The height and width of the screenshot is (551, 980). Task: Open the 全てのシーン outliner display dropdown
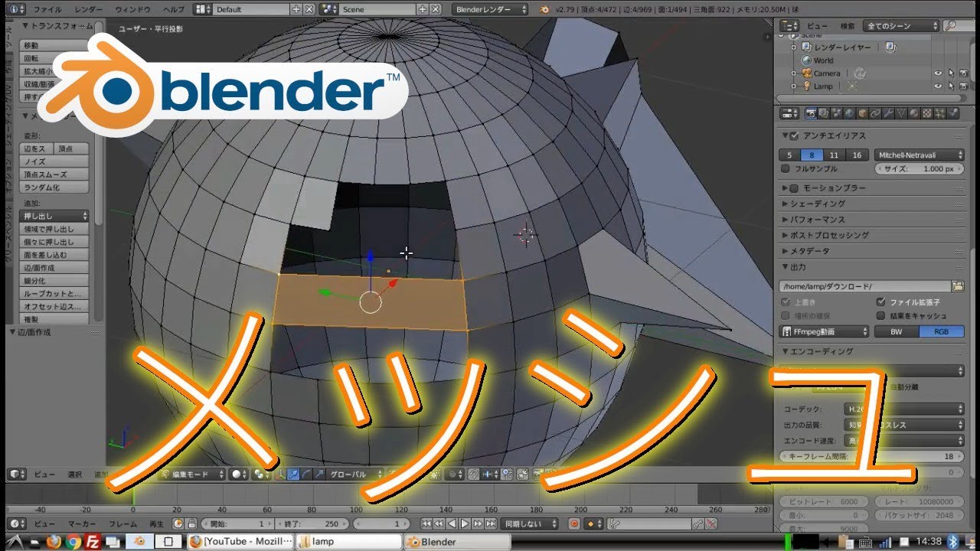pyautogui.click(x=901, y=26)
